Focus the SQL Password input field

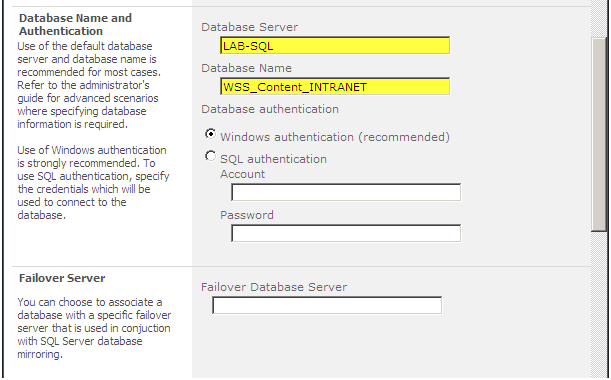pyautogui.click(x=346, y=233)
